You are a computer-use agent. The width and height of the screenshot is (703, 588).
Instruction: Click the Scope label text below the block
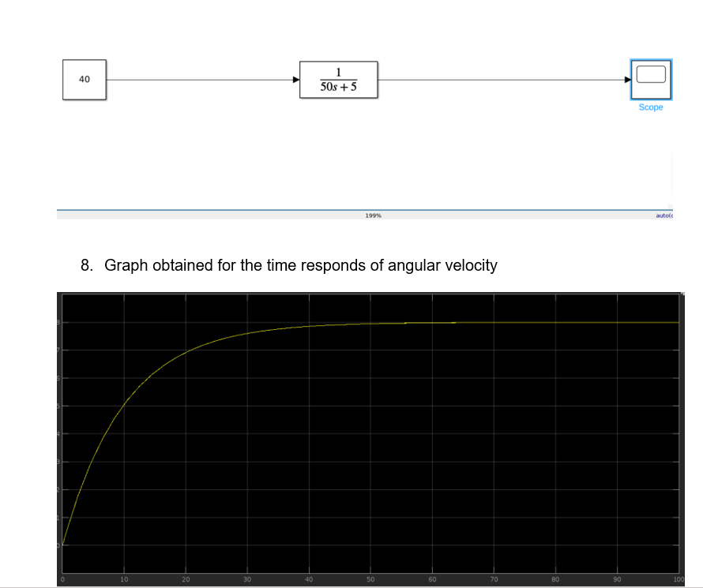coord(650,107)
